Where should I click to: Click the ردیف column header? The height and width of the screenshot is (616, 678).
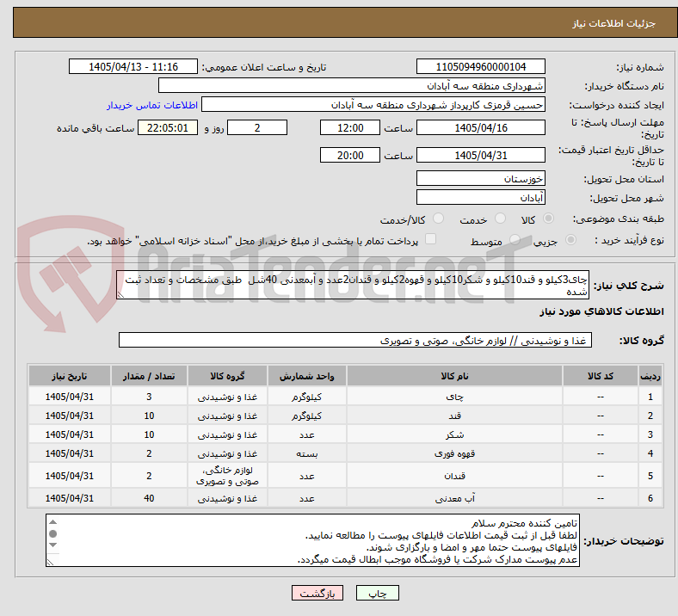[x=650, y=376]
